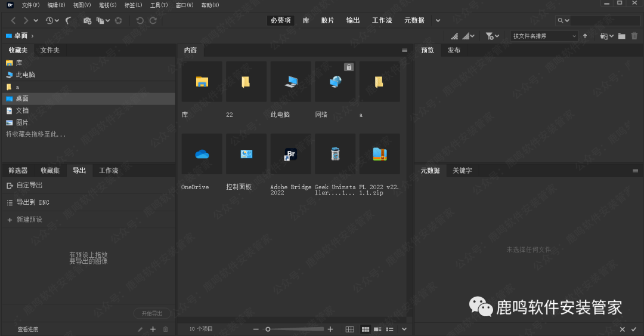Click 查看进度 link
Viewport: 644px width, 336px height.
click(x=28, y=329)
